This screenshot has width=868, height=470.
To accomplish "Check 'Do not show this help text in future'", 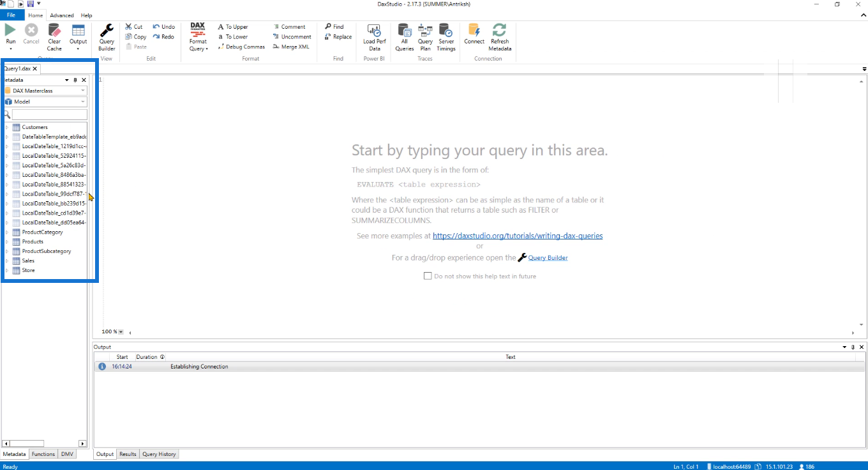I will click(x=428, y=276).
